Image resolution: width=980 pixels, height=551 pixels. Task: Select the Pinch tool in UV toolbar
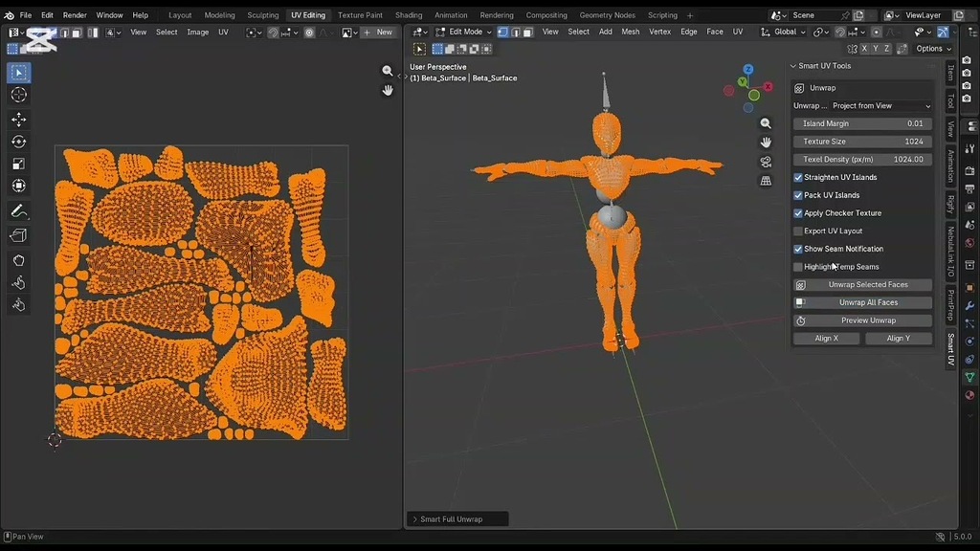point(19,305)
